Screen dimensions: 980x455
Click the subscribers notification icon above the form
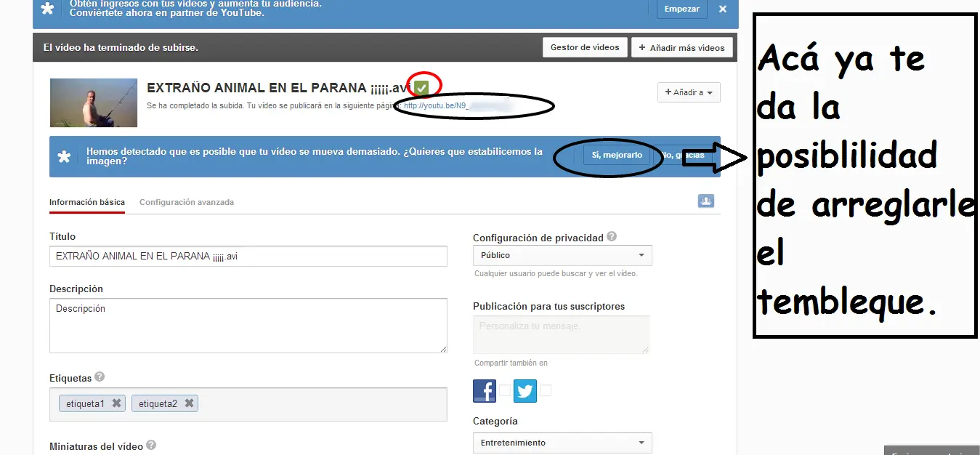705,201
